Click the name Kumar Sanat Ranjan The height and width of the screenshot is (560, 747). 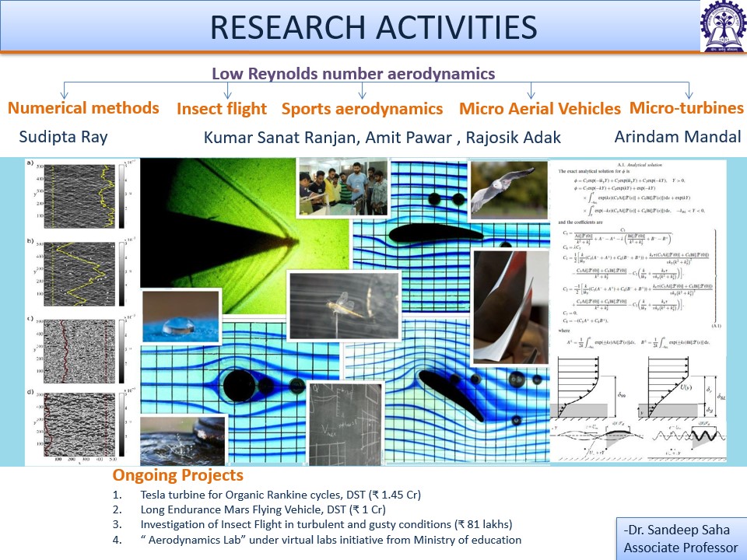coord(279,138)
